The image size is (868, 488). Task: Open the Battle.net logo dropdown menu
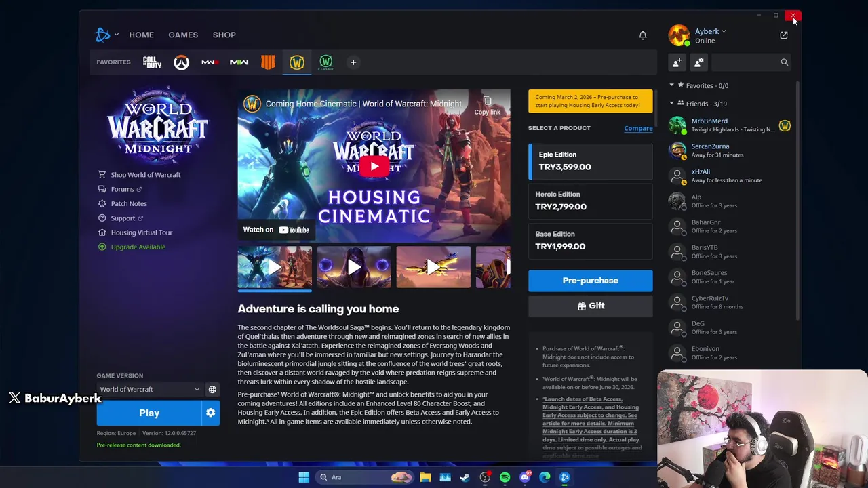pos(107,35)
